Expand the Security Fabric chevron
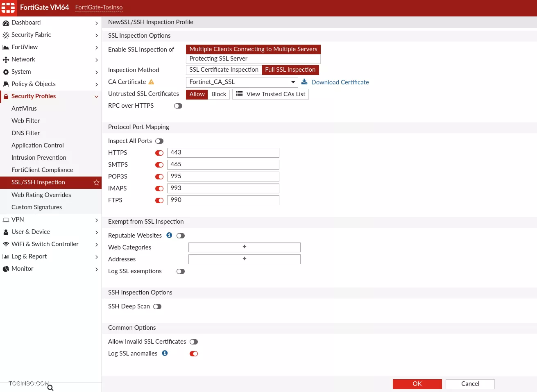Image resolution: width=537 pixels, height=392 pixels. [x=97, y=35]
